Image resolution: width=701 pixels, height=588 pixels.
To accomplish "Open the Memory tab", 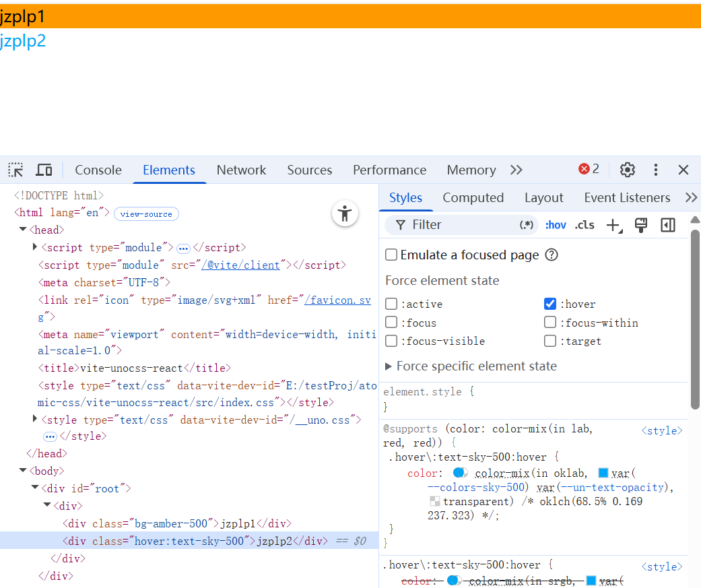I will (x=471, y=170).
